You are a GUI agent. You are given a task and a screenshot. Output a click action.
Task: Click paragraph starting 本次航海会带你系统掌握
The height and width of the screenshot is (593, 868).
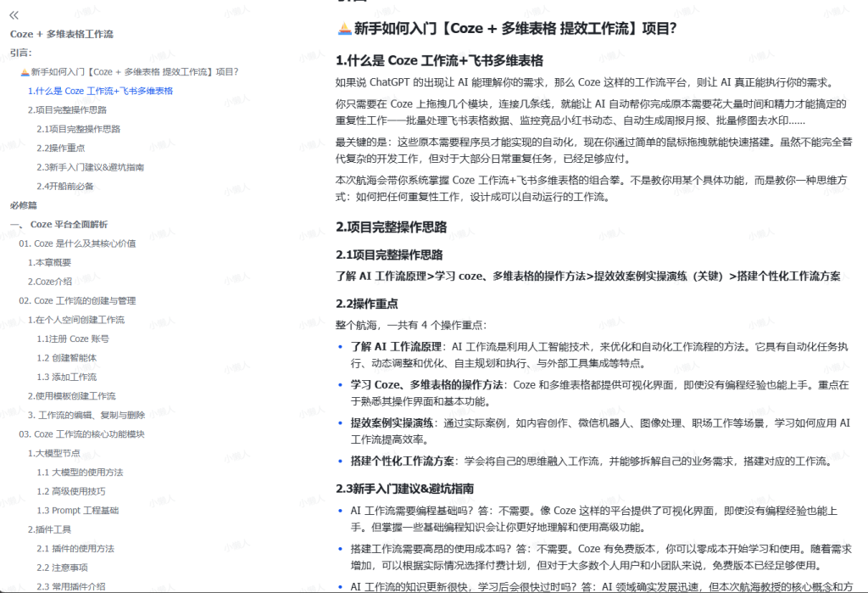591,188
